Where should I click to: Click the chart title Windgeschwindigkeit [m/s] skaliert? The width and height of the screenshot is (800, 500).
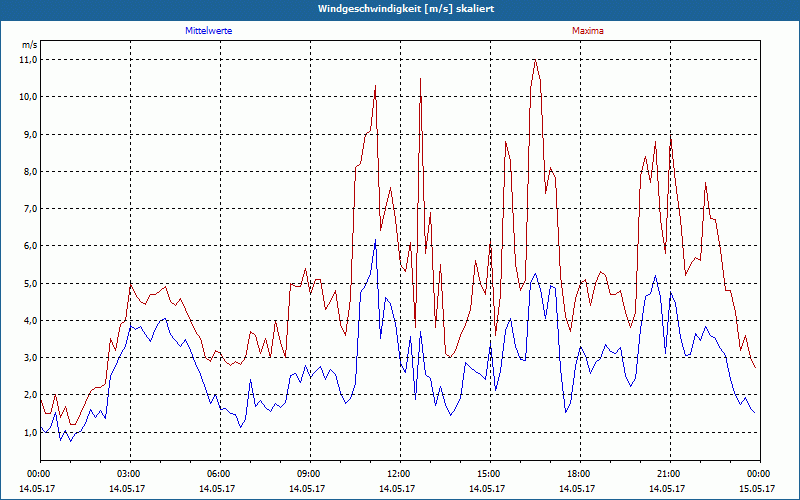click(x=406, y=9)
